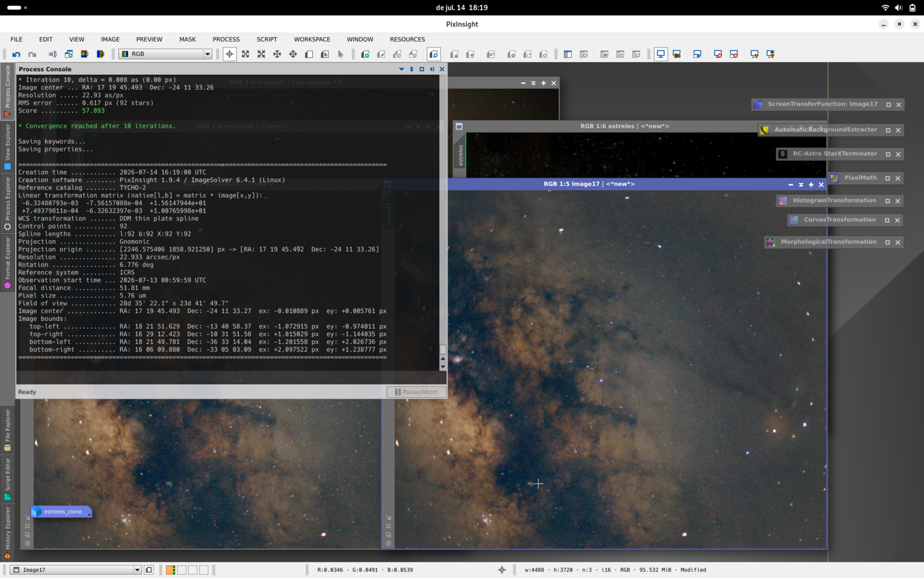Click the crosshair icon in the status bar
Image resolution: width=924 pixels, height=578 pixels.
pos(502,570)
